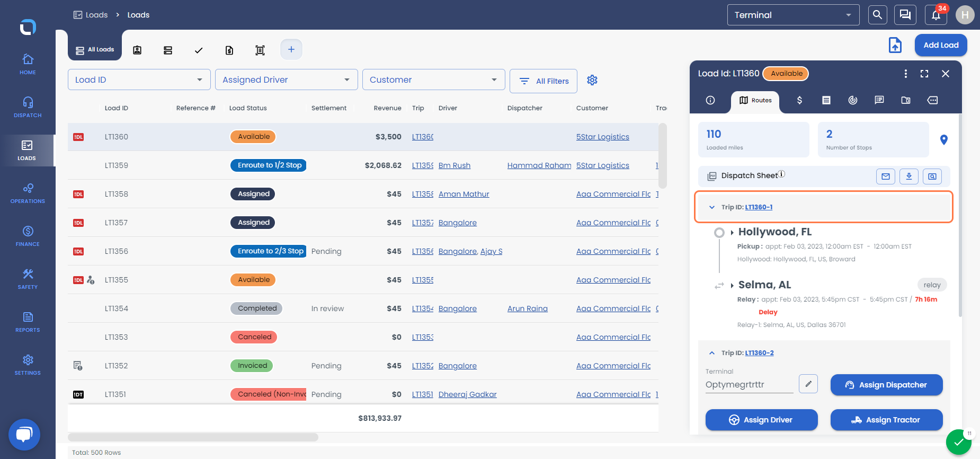Viewport: 980px width, 459px height.
Task: Open the dollar sign billing tab
Action: [799, 100]
